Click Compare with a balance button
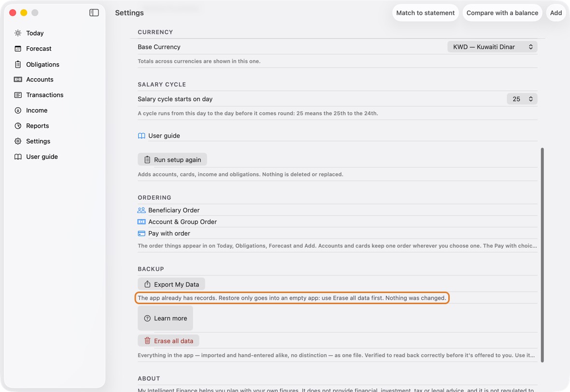Viewport: 570px width, 392px height. pos(502,13)
